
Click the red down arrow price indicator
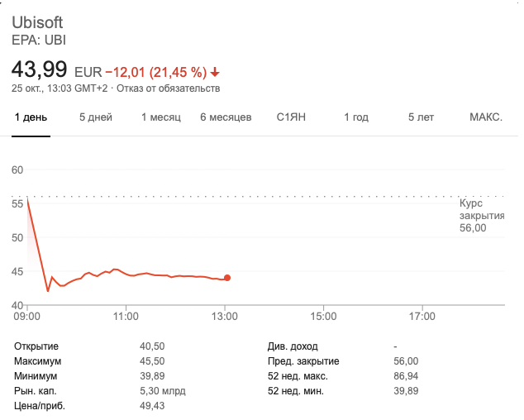216,71
